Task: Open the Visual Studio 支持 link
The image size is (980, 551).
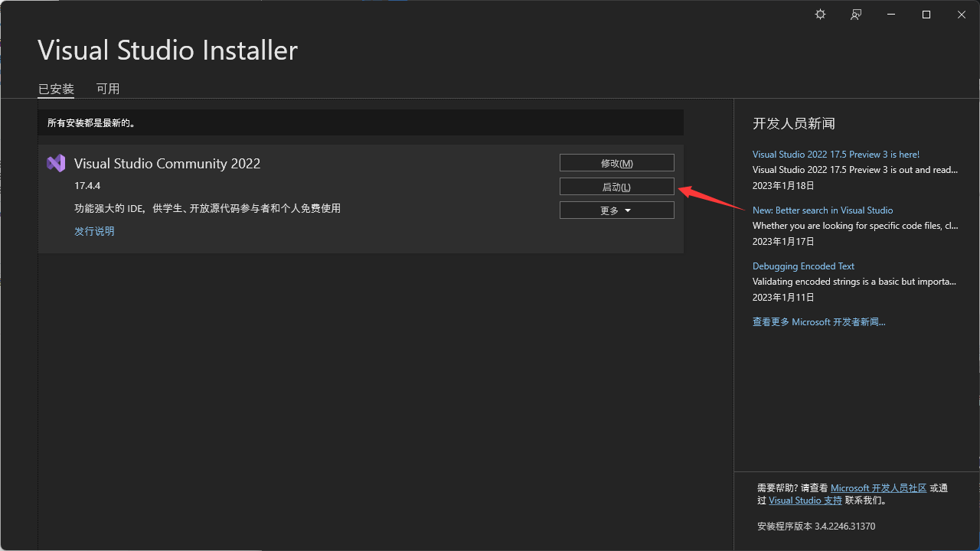Action: click(x=805, y=500)
